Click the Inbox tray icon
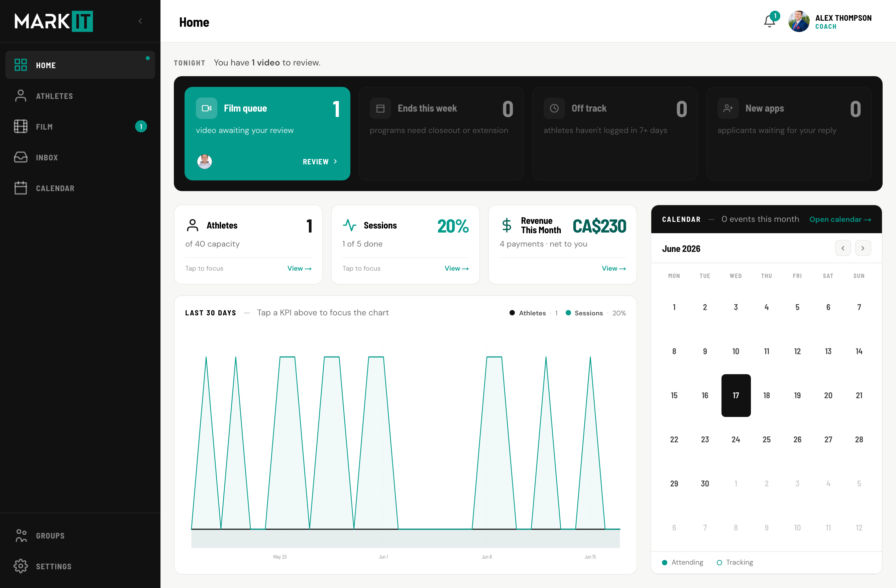 click(x=21, y=157)
